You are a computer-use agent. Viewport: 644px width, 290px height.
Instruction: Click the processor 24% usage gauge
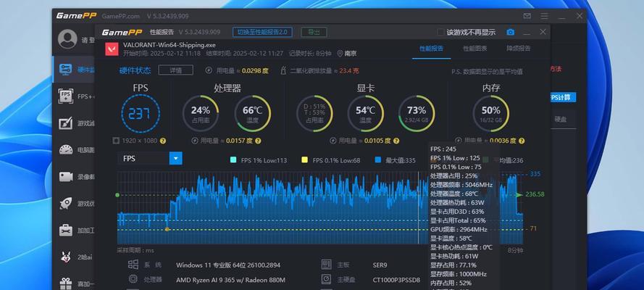coord(201,113)
